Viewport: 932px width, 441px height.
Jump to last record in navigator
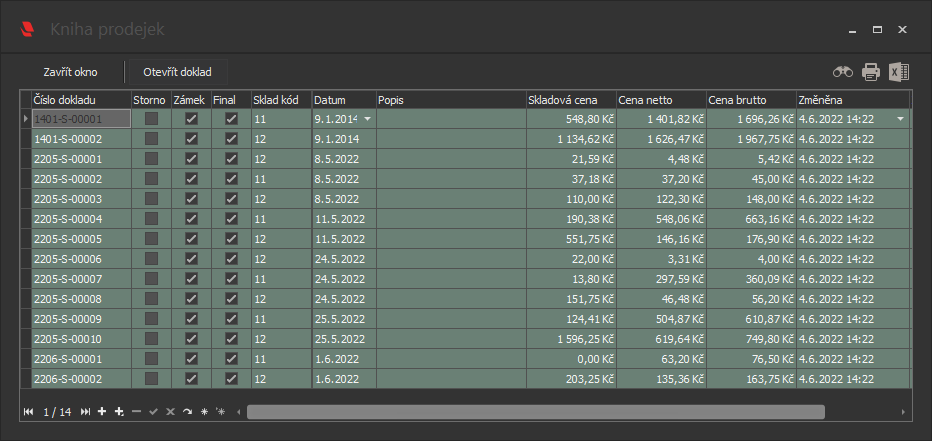[x=86, y=411]
